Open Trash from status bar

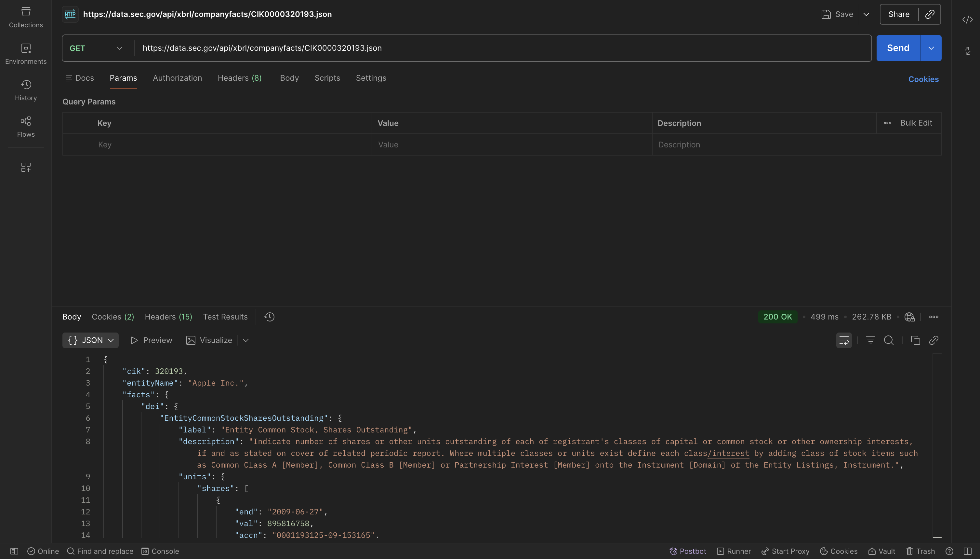pyautogui.click(x=920, y=551)
